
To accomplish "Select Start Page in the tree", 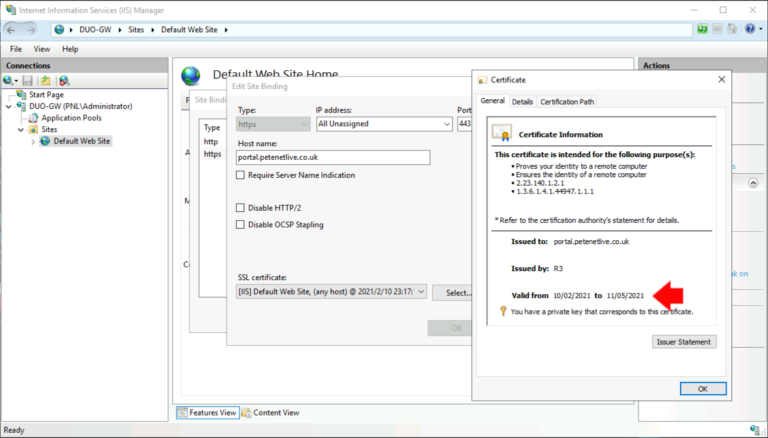I will 46,95.
